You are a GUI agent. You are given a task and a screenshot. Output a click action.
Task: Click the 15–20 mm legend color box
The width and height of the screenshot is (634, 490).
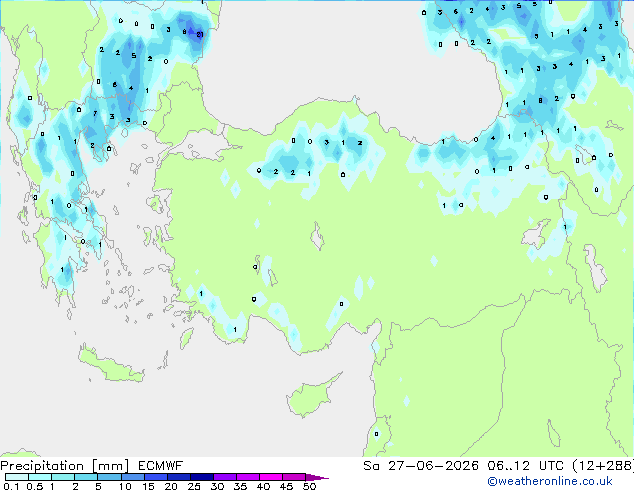coord(155,477)
